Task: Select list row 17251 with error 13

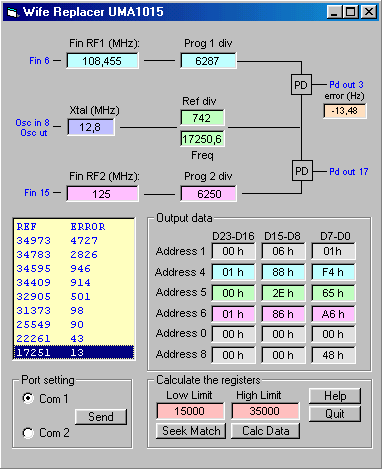Action: pos(73,352)
